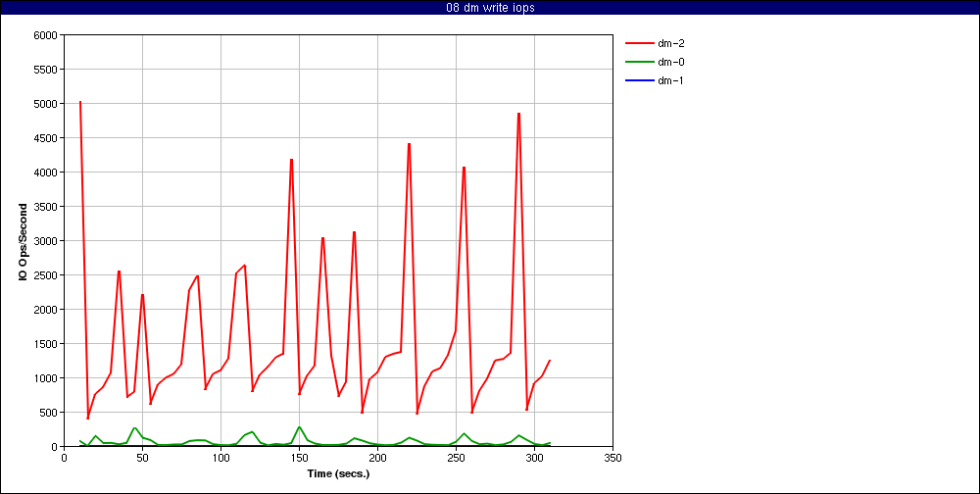Click the 150 tick on the x-axis

(299, 457)
